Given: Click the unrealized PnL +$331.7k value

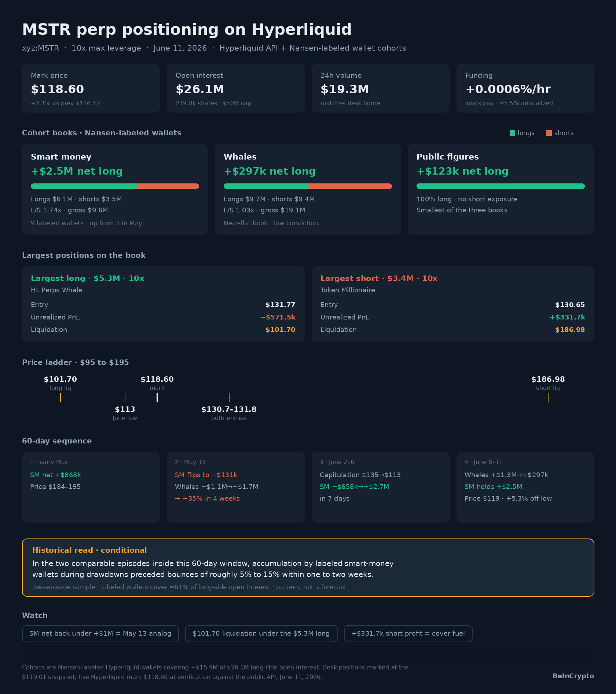Looking at the screenshot, I should click(x=567, y=317).
